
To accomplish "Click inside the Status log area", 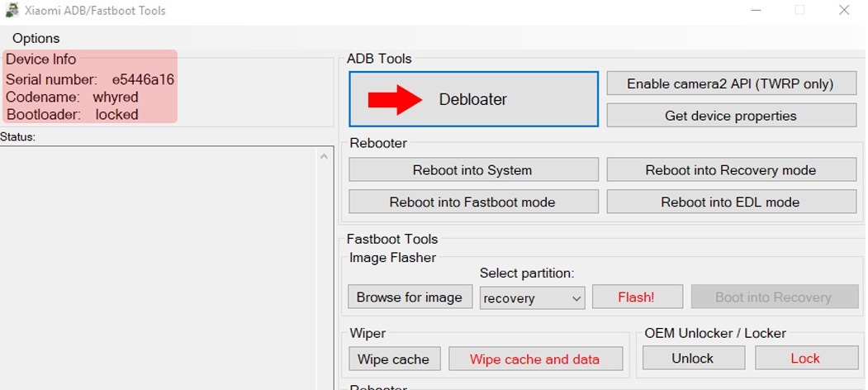I will (159, 268).
